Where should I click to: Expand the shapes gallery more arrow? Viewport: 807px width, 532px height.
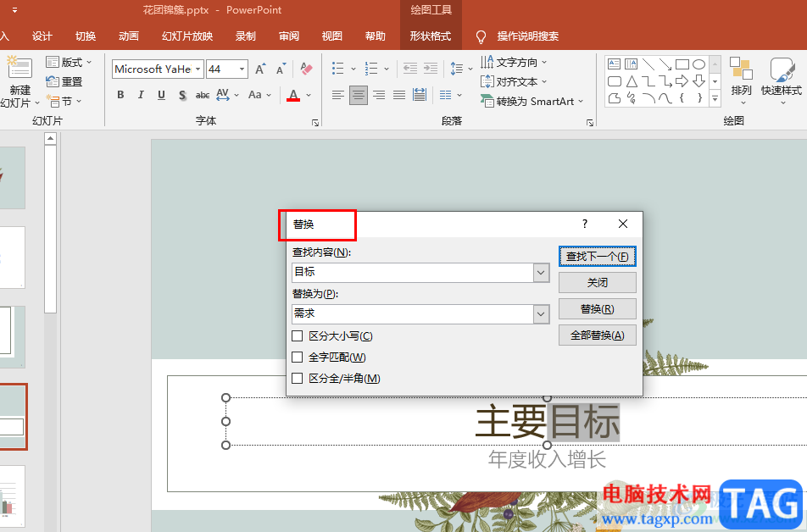coord(715,97)
